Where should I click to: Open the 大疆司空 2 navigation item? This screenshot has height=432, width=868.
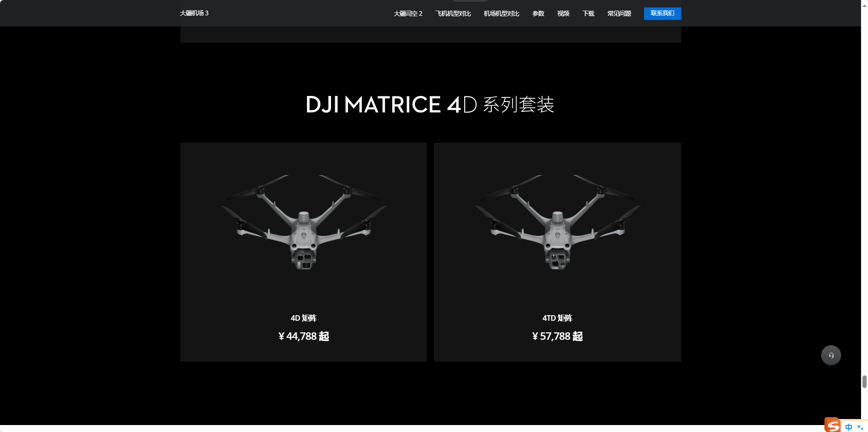408,13
